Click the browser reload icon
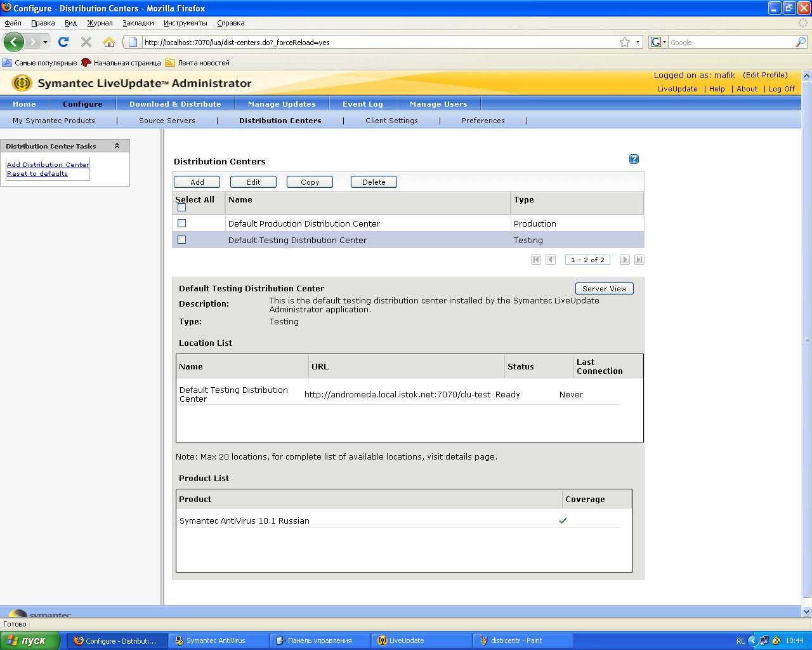812x650 pixels. (63, 42)
